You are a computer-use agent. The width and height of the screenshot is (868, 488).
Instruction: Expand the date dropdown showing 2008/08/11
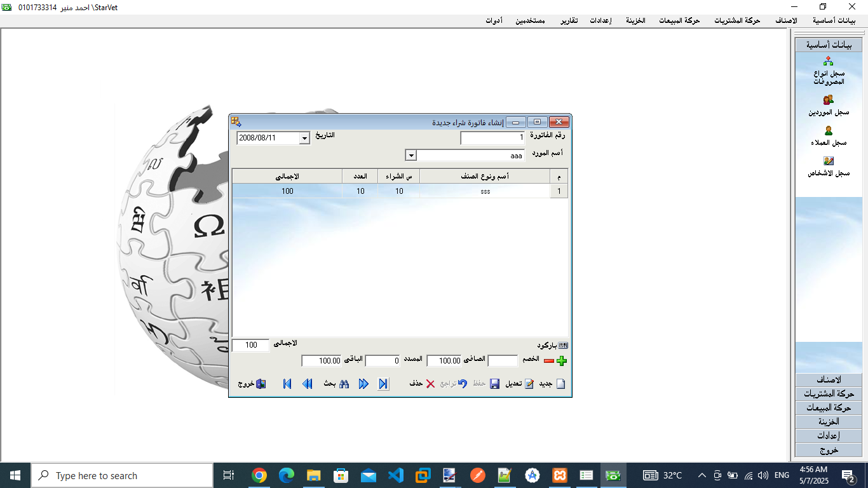(304, 139)
